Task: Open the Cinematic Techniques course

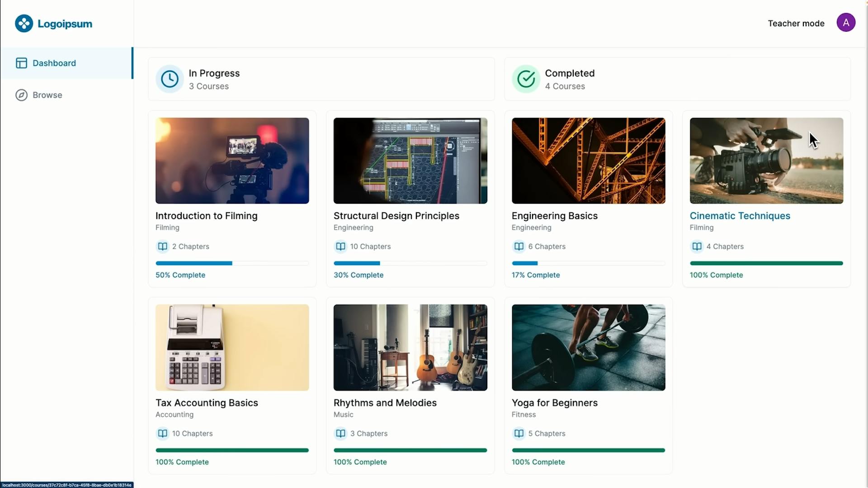Action: click(740, 216)
